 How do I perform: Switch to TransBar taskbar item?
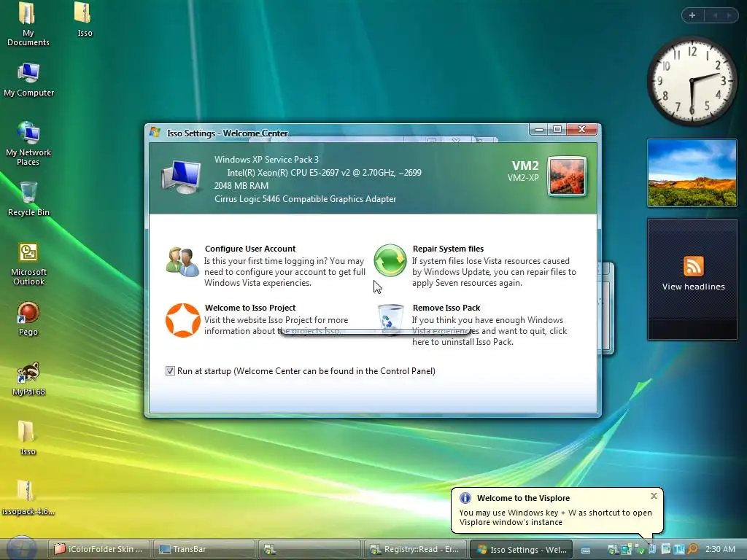[204, 549]
